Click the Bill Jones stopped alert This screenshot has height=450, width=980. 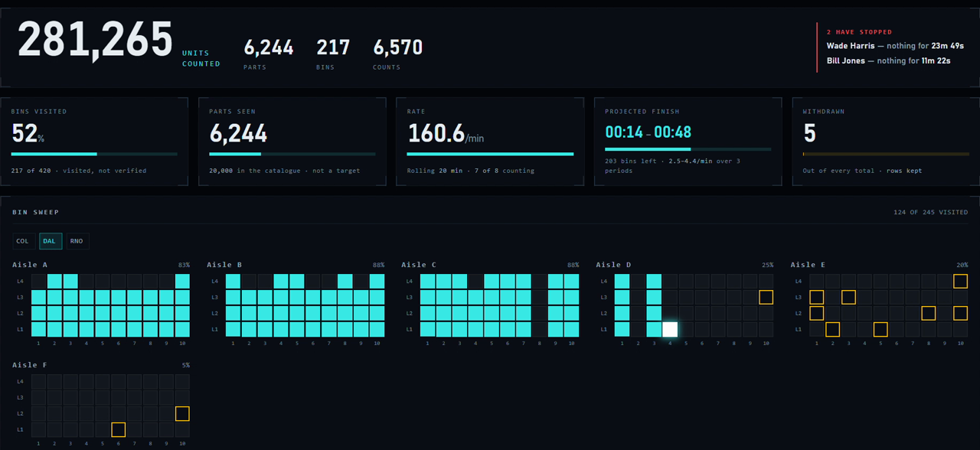click(888, 60)
